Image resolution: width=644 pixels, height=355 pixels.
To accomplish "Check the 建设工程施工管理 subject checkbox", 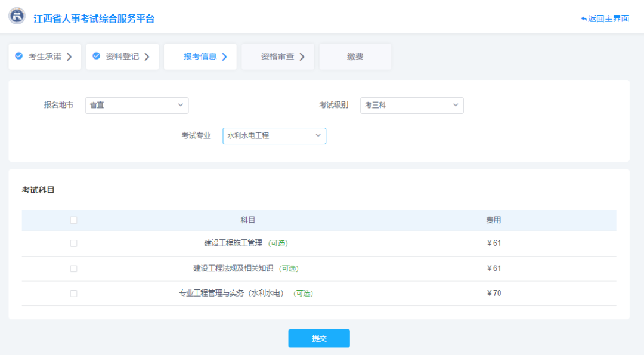I will pos(73,243).
